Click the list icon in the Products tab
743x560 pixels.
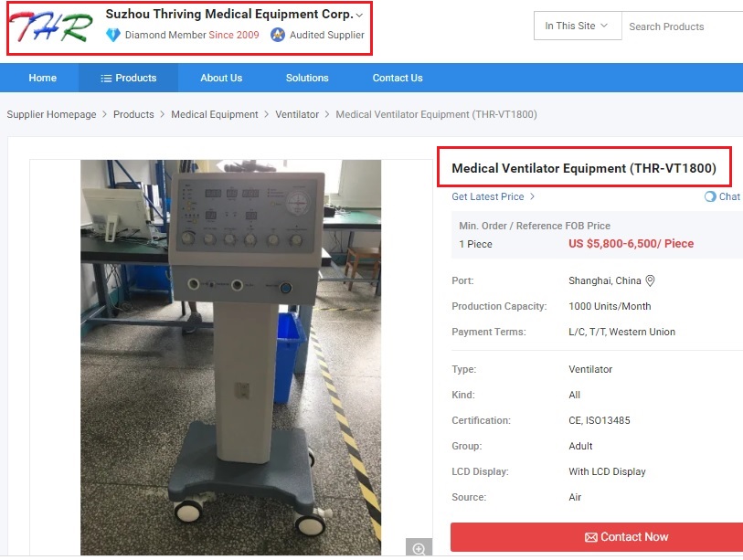click(x=106, y=79)
